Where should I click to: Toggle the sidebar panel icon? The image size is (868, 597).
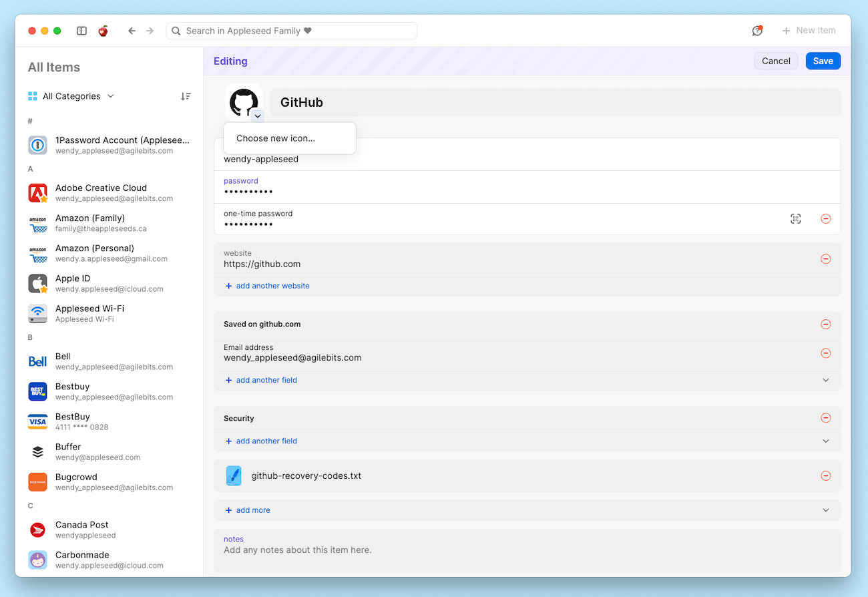coord(81,31)
